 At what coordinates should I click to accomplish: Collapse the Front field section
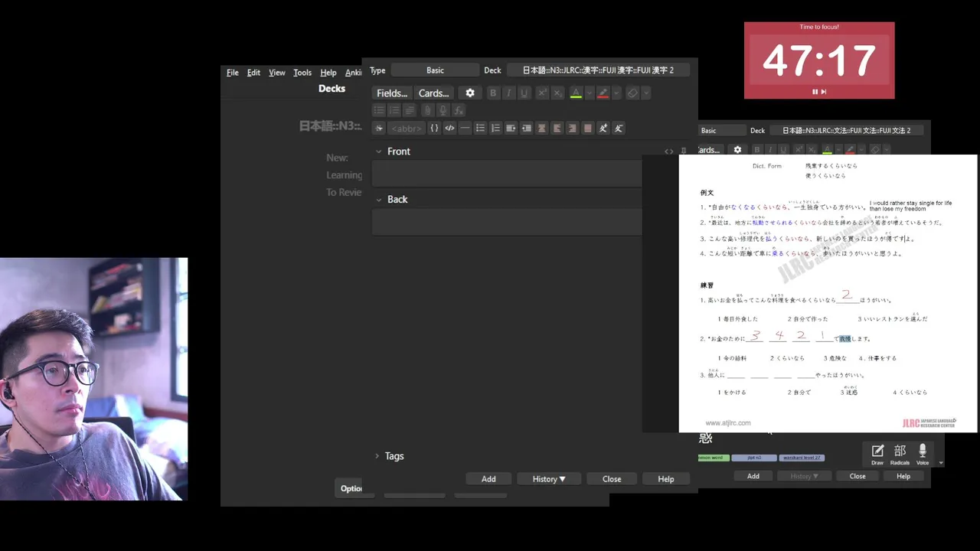[x=378, y=152]
